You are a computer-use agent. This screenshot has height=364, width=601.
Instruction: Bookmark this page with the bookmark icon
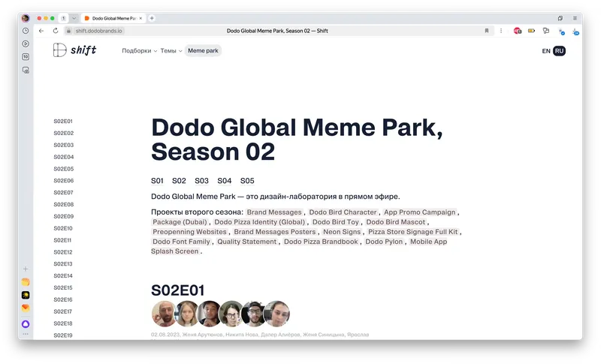(x=487, y=31)
